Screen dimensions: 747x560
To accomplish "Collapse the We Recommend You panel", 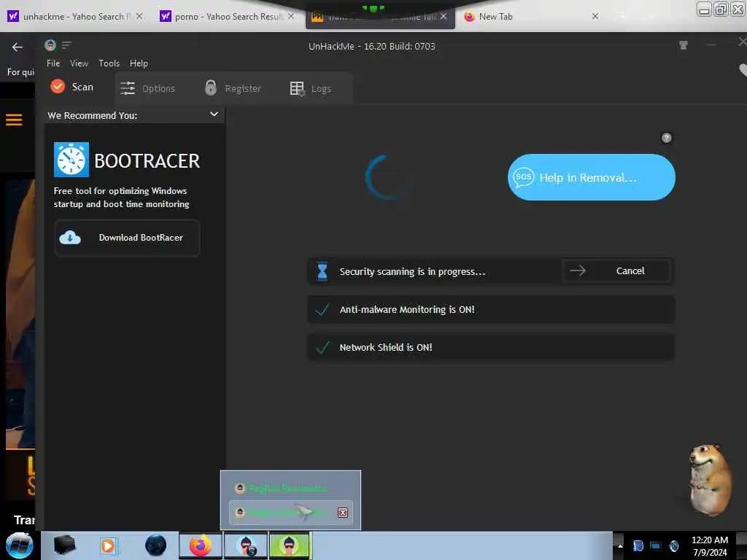I will [214, 114].
